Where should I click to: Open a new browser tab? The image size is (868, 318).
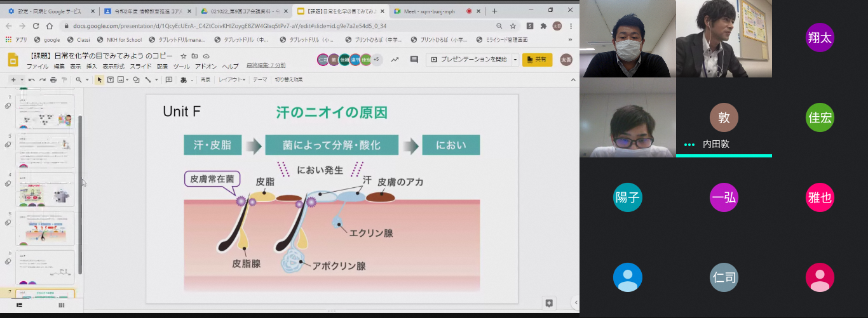pyautogui.click(x=494, y=11)
